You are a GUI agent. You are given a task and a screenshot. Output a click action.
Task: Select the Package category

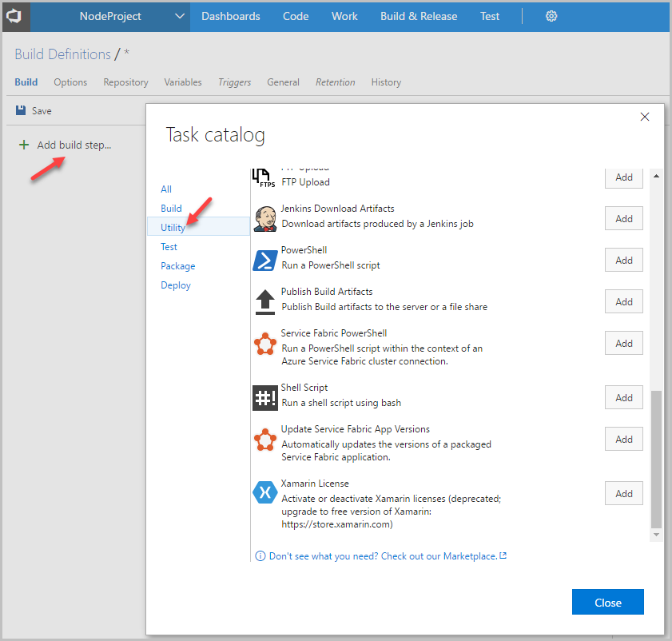coord(178,266)
